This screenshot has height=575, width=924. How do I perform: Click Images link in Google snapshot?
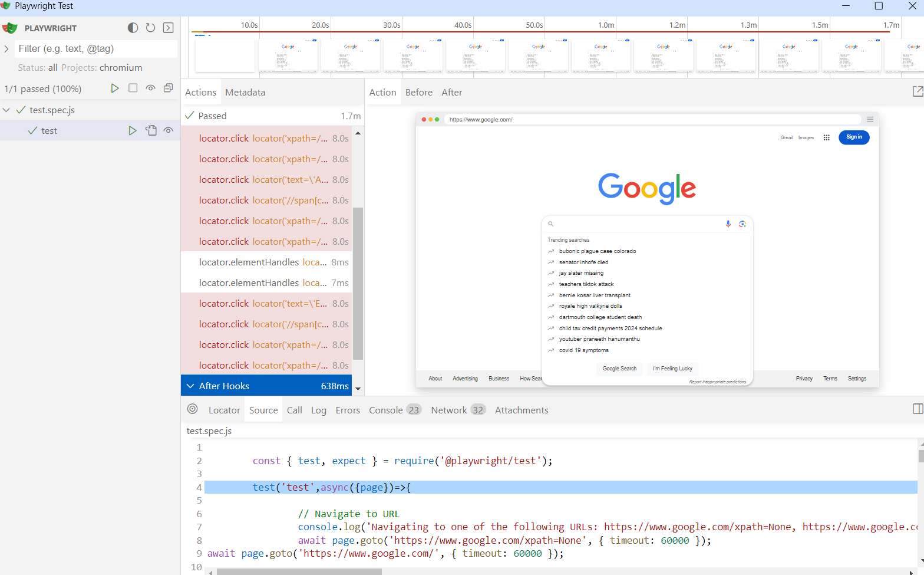click(x=806, y=137)
